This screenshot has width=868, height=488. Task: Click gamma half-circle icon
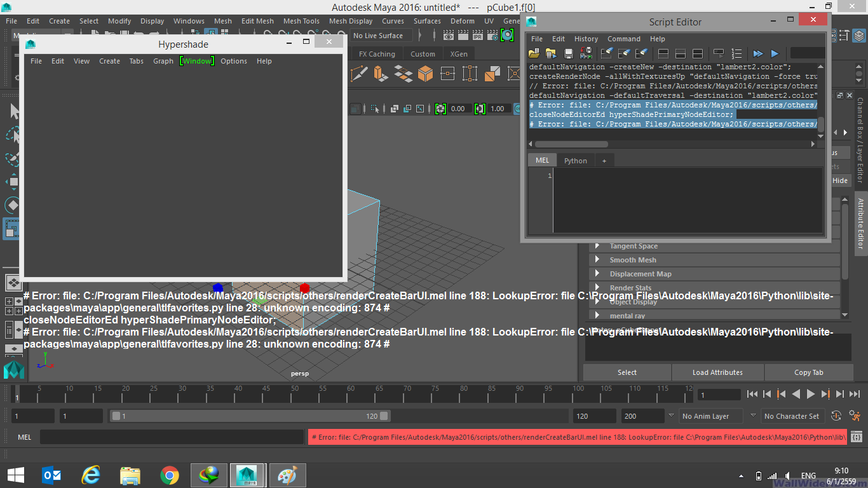[x=480, y=109]
